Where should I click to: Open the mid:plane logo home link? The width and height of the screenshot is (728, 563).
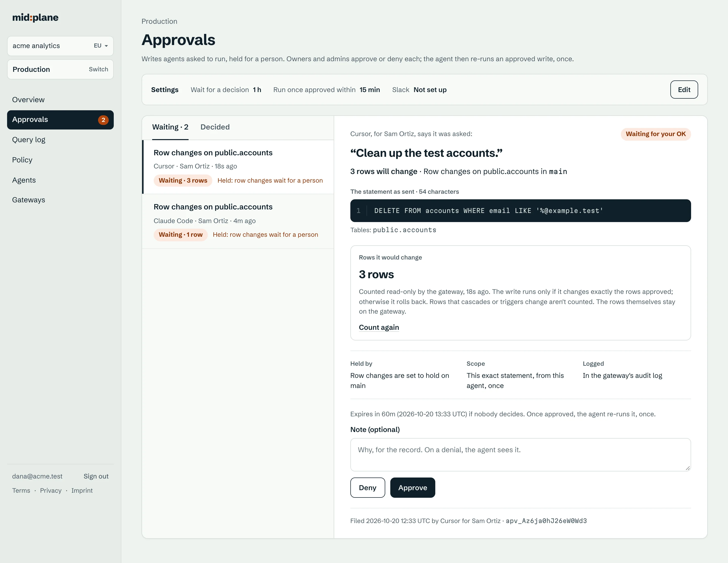[35, 17]
